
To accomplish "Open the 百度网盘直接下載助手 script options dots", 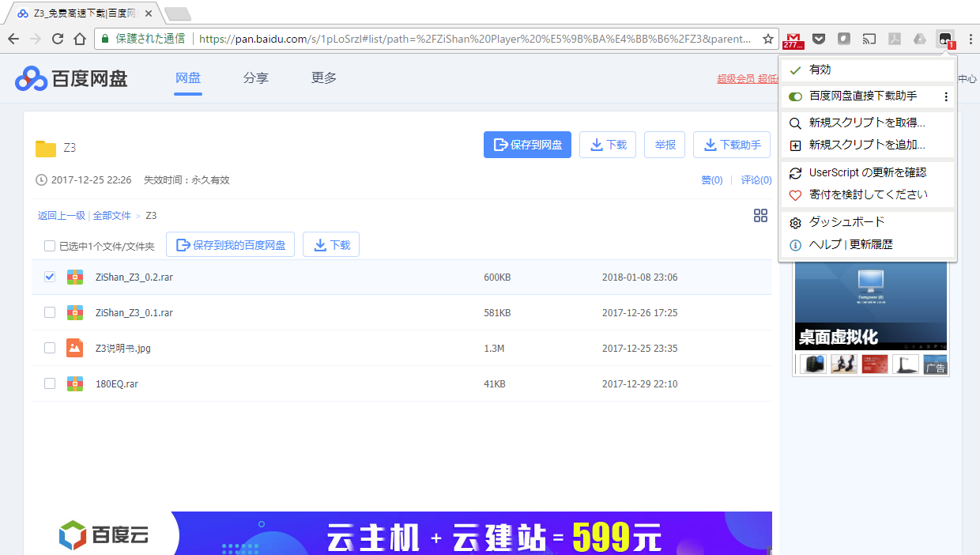I will click(946, 96).
